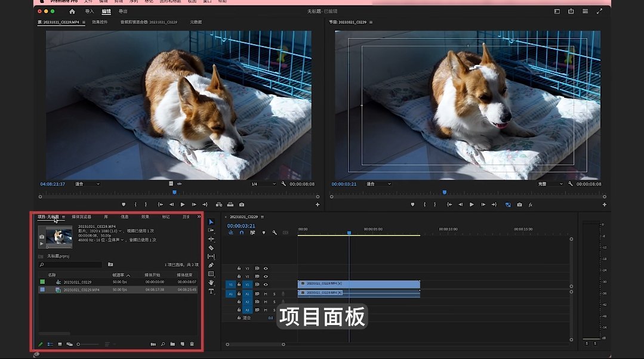Select the Razor tool
644x359 pixels.
(x=211, y=248)
